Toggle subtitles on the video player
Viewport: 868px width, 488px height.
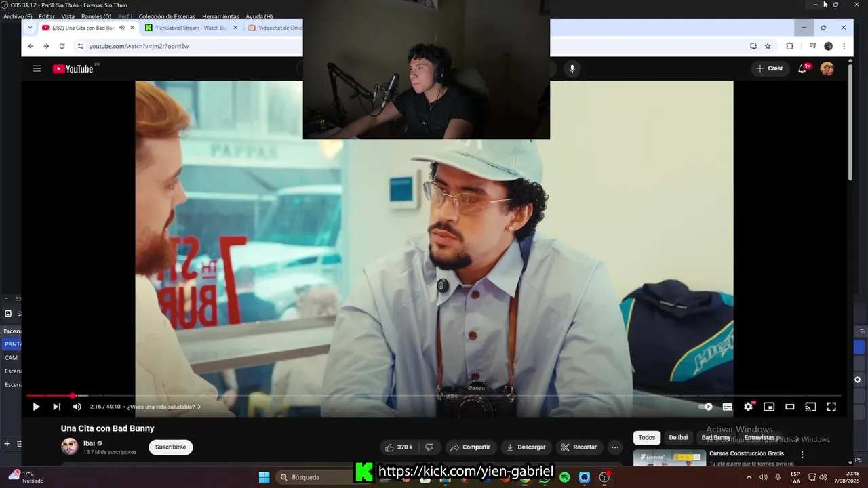[x=727, y=407]
